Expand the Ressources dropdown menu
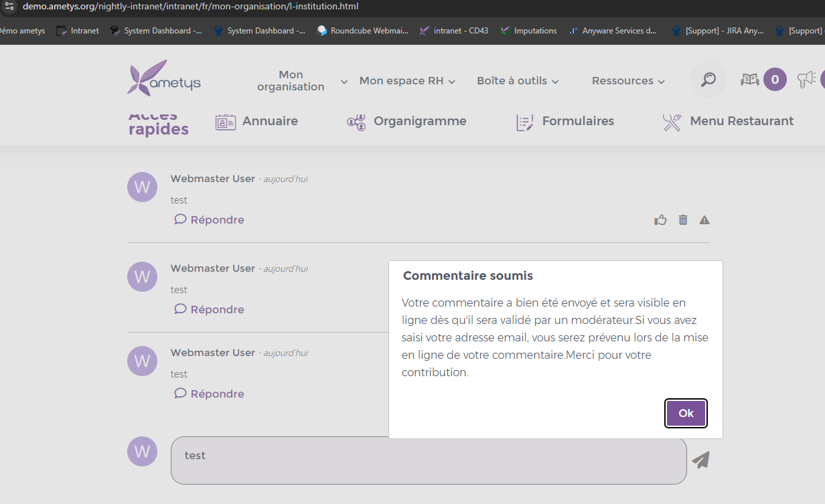The image size is (825, 504). pyautogui.click(x=628, y=81)
